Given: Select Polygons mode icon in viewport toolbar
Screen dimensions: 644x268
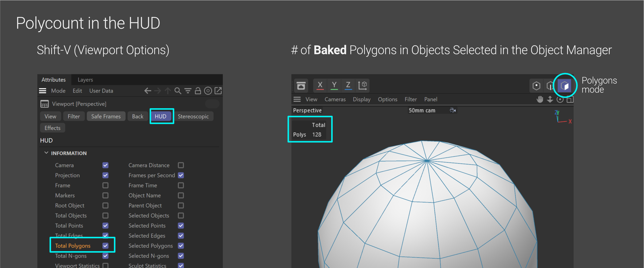Looking at the screenshot, I should (x=564, y=86).
